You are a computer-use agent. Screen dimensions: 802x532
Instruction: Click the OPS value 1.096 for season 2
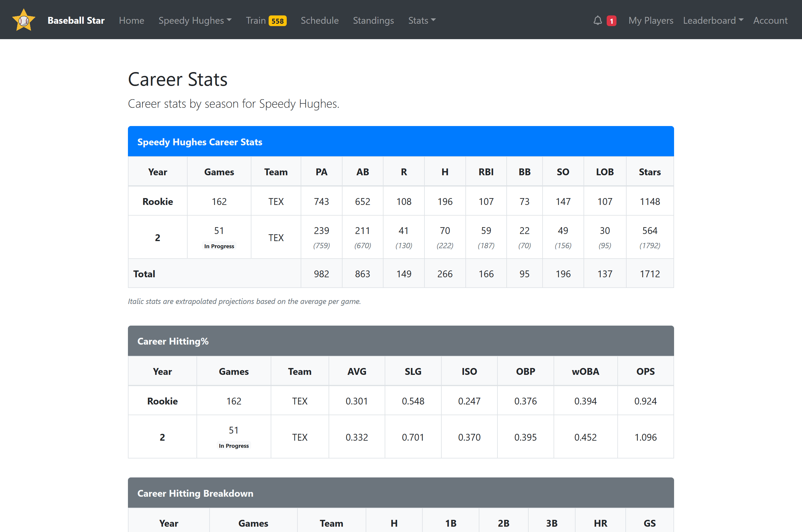pyautogui.click(x=646, y=437)
